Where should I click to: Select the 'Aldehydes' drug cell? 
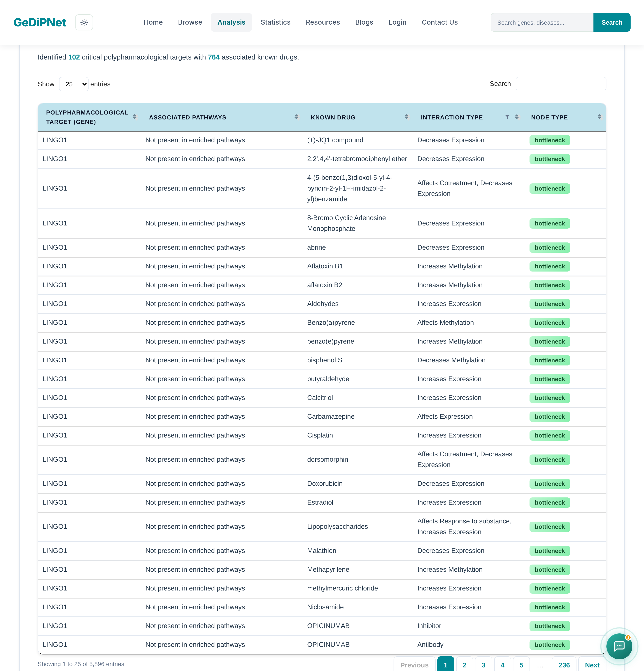323,304
